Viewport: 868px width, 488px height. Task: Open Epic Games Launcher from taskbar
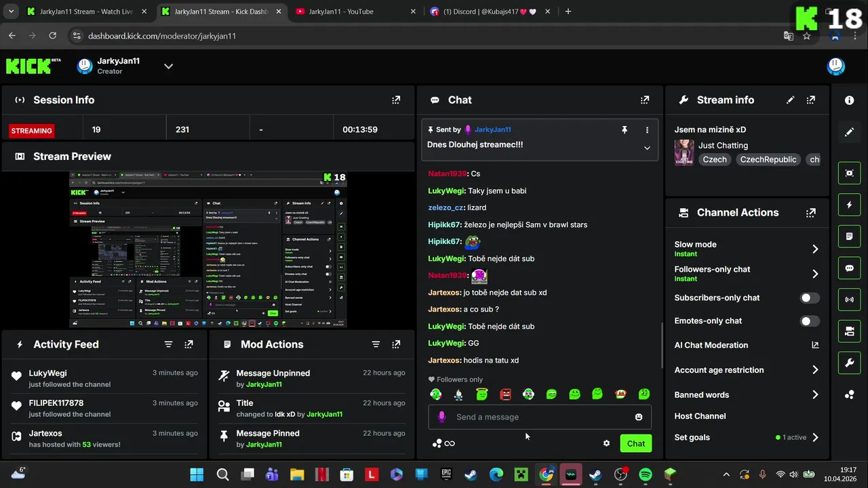click(447, 474)
